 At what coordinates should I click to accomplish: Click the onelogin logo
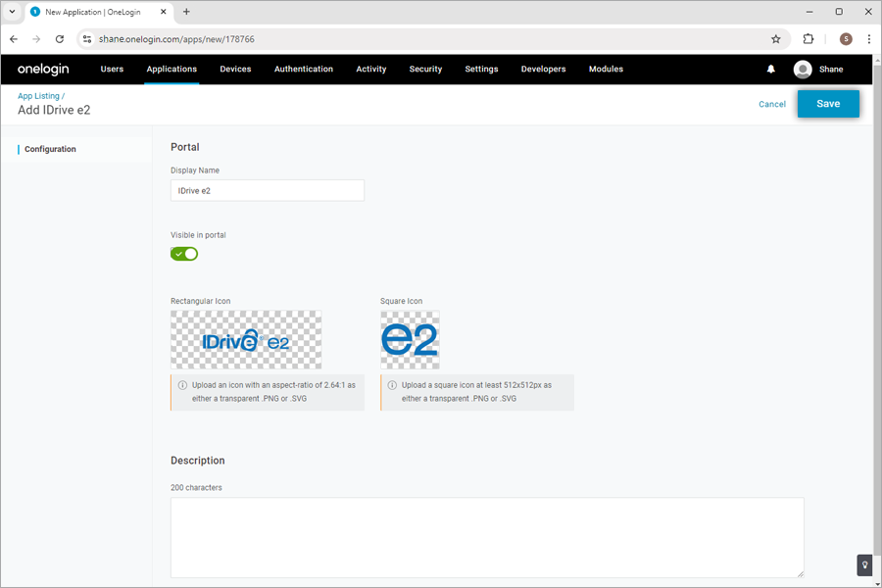coord(43,70)
